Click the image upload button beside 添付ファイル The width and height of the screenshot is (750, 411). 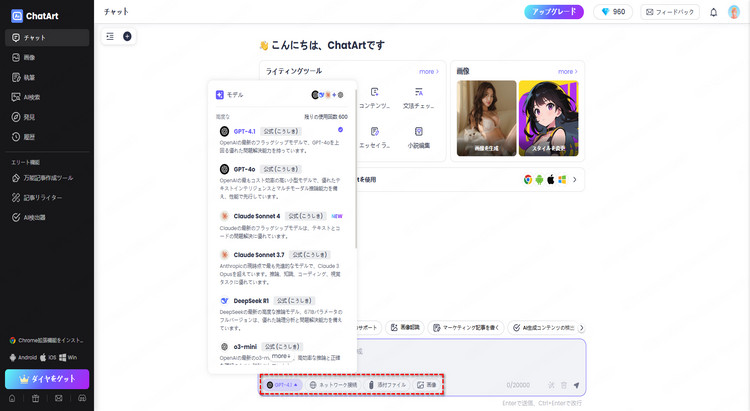coord(426,385)
